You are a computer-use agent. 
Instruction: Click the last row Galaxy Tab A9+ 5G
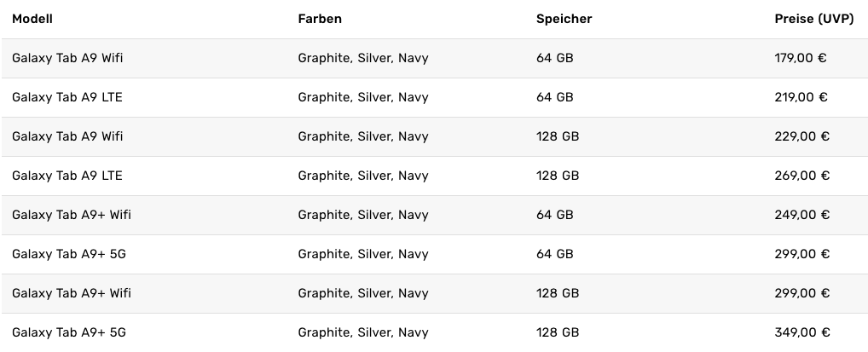click(x=434, y=332)
